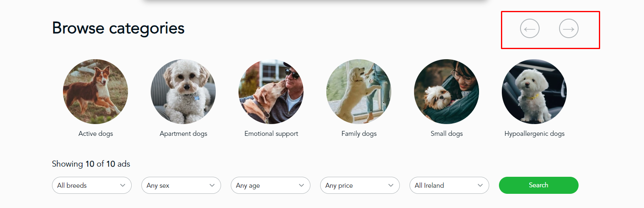Click the Active dogs text label

[x=95, y=133]
